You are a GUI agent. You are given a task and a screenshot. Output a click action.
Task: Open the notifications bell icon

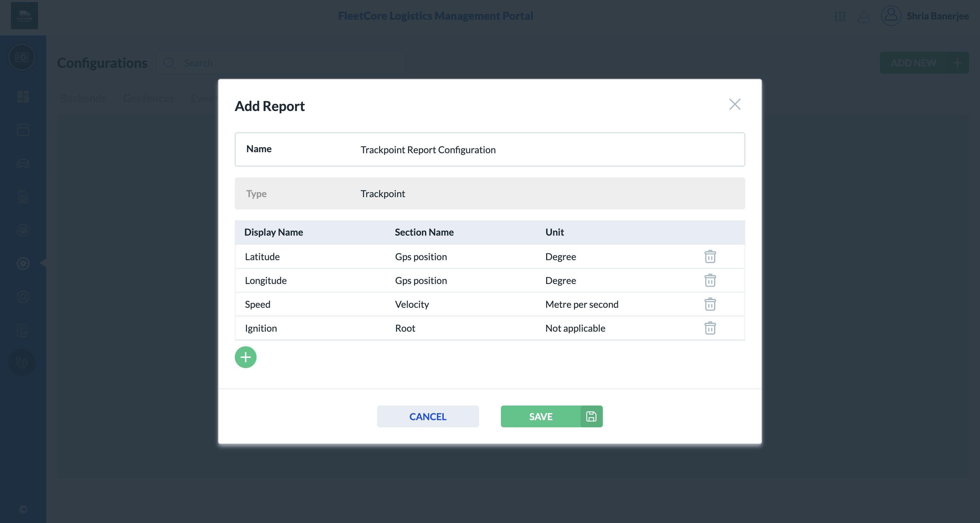[x=864, y=17]
